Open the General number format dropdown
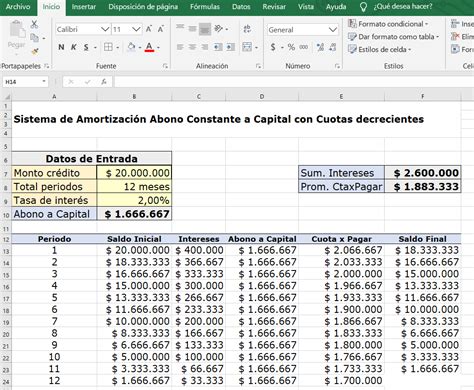Image resolution: width=474 pixels, height=390 pixels. tap(333, 30)
